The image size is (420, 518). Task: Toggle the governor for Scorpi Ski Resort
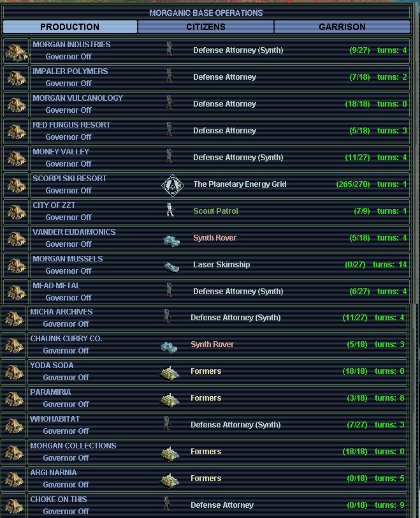[x=68, y=191]
